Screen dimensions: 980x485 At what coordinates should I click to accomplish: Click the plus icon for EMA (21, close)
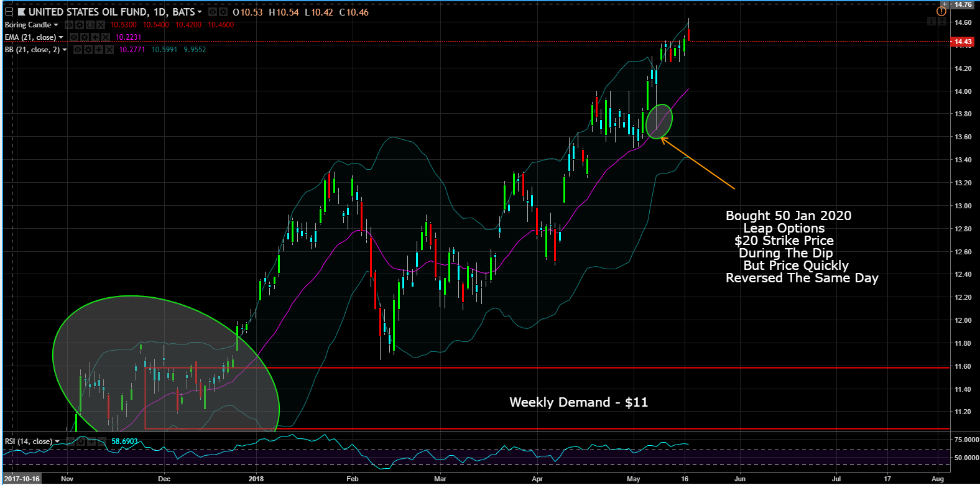pos(95,37)
